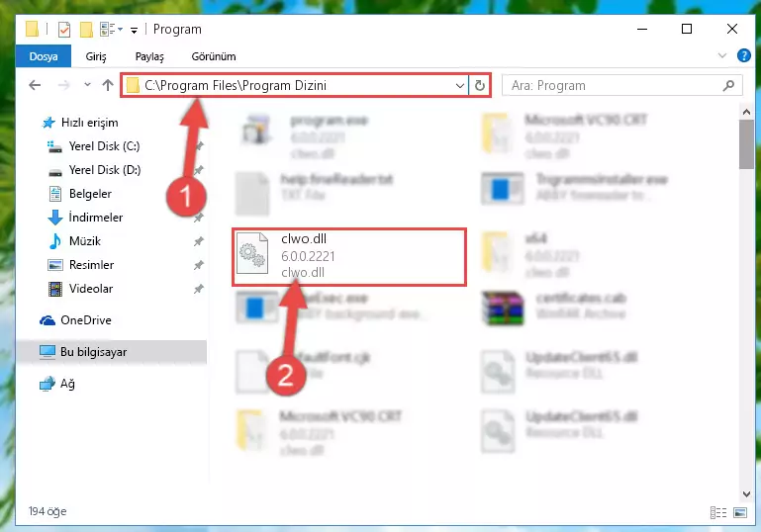This screenshot has height=532, width=761.
Task: Click the Back navigation arrow
Action: pos(35,85)
